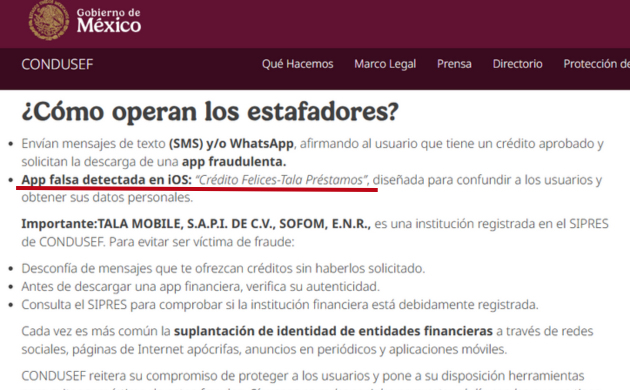
Task: Click the Gobierno de México coat of arms logo
Action: click(x=49, y=20)
